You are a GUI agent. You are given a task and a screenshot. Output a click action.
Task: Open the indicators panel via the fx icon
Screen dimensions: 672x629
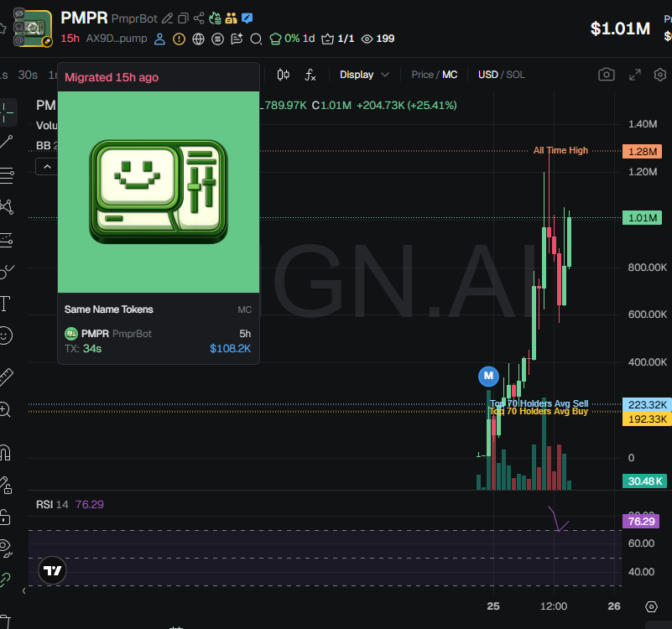tap(310, 75)
